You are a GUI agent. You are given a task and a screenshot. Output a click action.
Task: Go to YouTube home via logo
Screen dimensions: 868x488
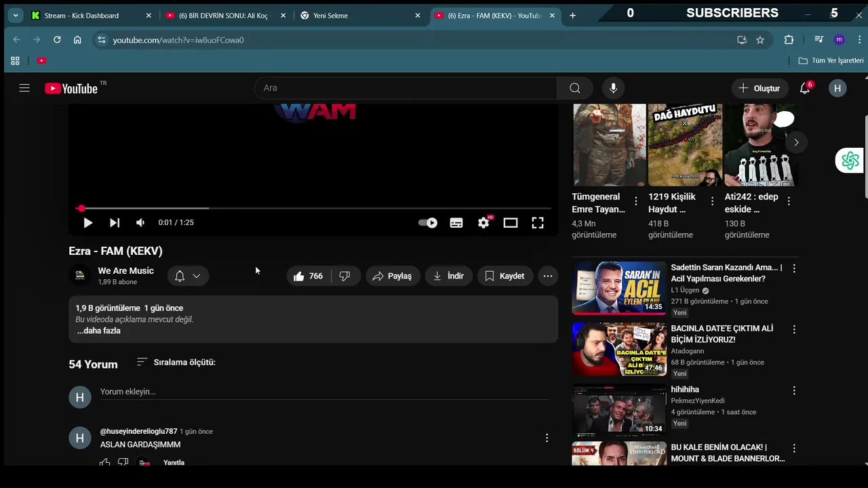click(71, 88)
